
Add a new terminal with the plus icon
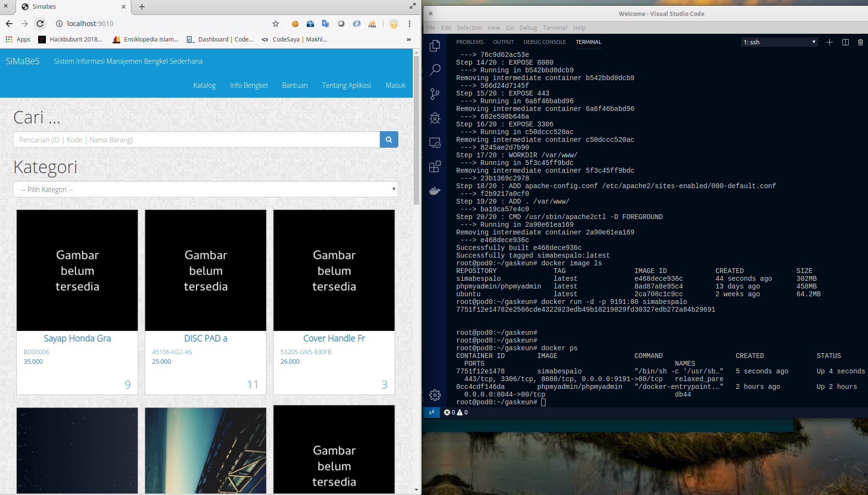[x=829, y=42]
